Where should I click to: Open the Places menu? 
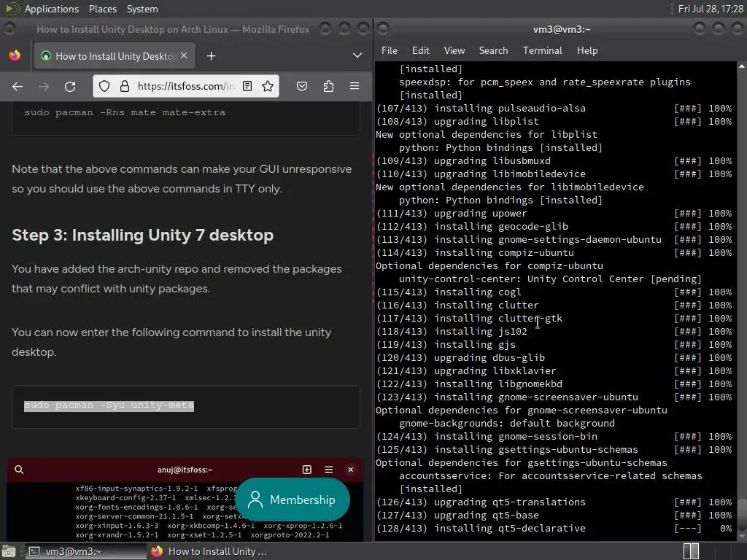(x=102, y=9)
